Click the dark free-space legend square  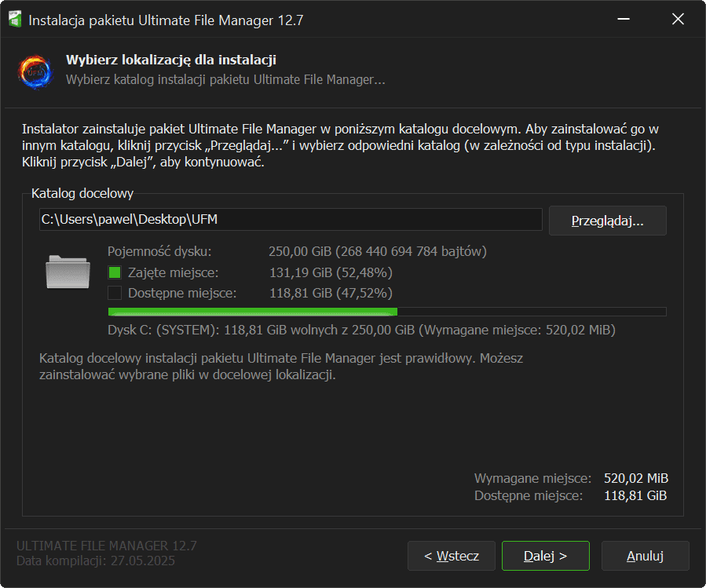tap(115, 294)
